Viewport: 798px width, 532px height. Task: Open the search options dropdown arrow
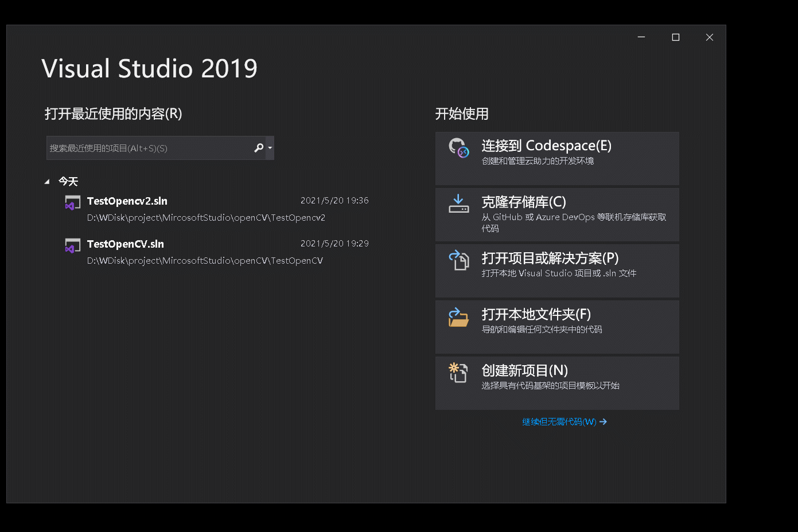269,148
